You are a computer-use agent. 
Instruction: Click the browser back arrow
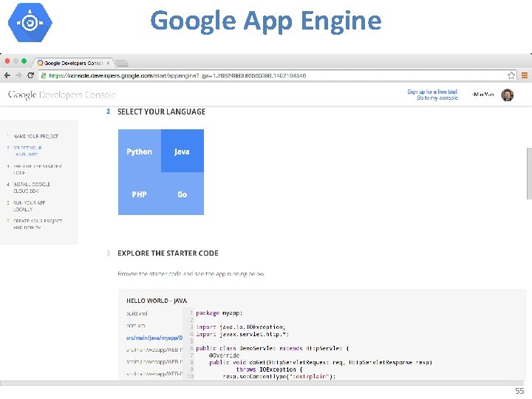tap(7, 75)
